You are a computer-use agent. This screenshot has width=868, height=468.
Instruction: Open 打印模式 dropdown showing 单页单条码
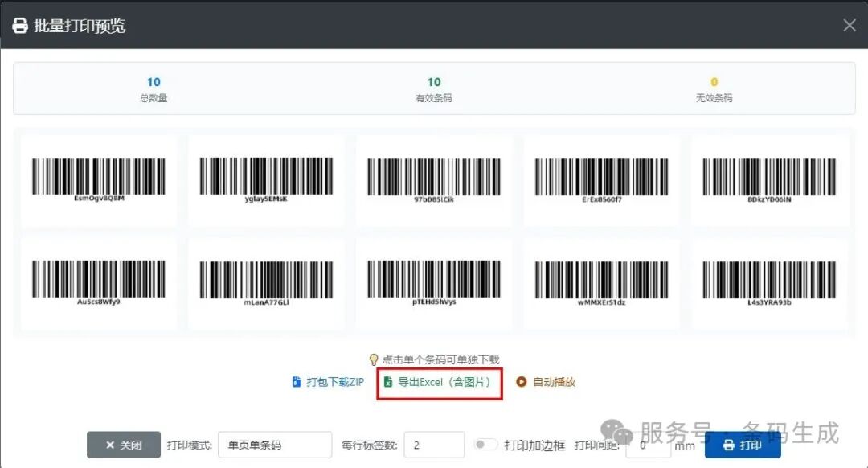[275, 445]
